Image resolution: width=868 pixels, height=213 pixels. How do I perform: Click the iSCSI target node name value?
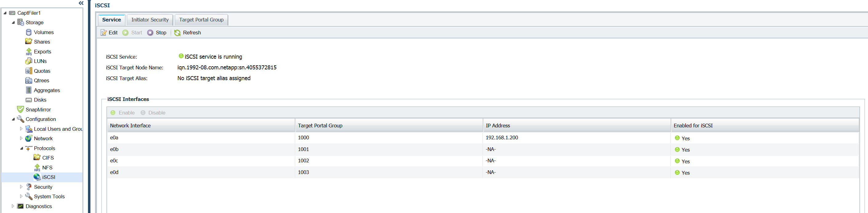(227, 68)
